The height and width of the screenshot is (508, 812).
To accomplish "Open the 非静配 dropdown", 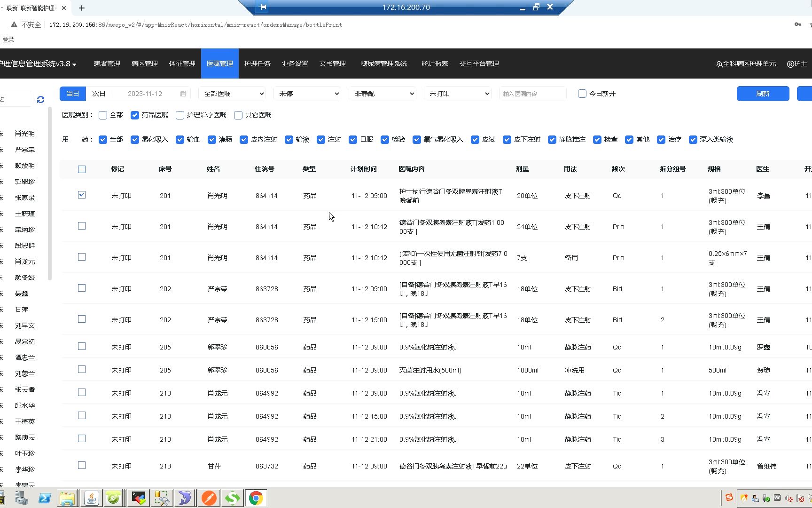I will [383, 94].
